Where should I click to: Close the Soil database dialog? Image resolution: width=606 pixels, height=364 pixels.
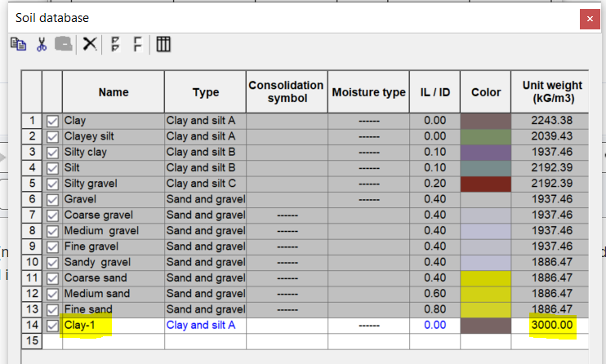tap(590, 19)
